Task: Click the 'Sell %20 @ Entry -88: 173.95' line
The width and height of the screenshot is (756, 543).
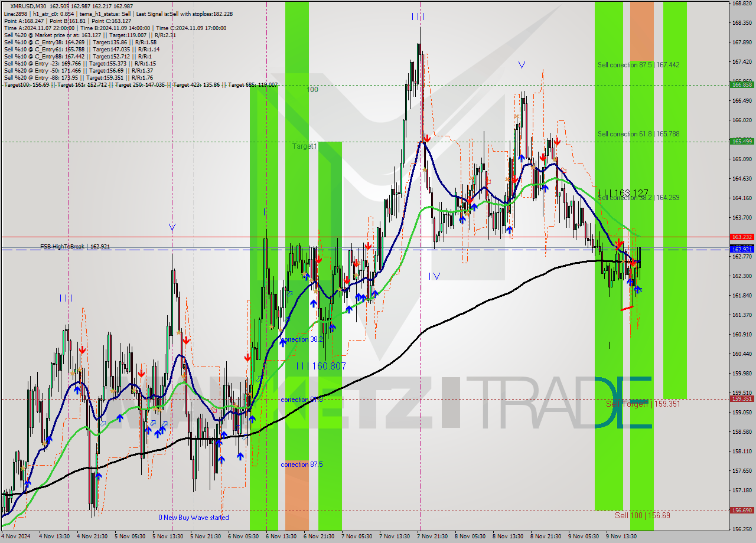Action: click(78, 77)
